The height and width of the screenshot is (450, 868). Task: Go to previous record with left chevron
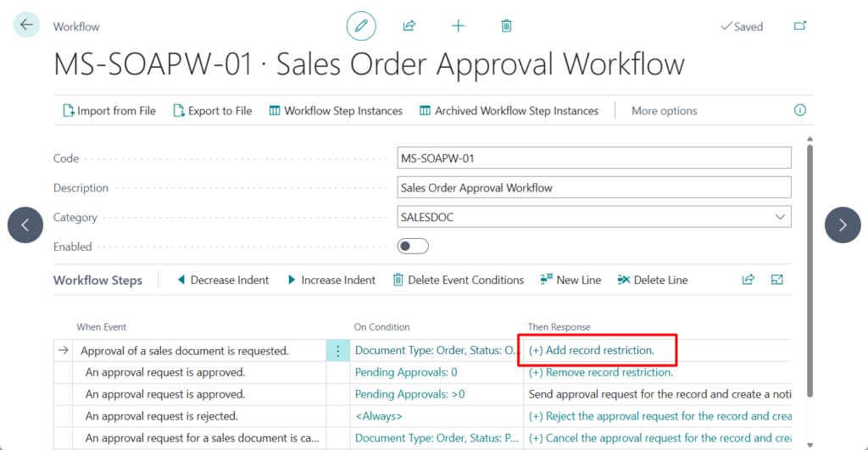25,225
